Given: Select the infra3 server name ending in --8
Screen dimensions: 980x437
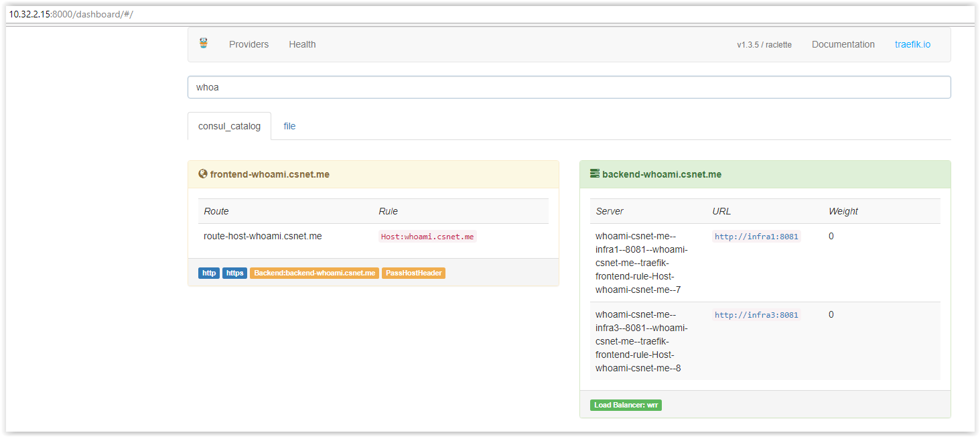Looking at the screenshot, I should click(642, 341).
